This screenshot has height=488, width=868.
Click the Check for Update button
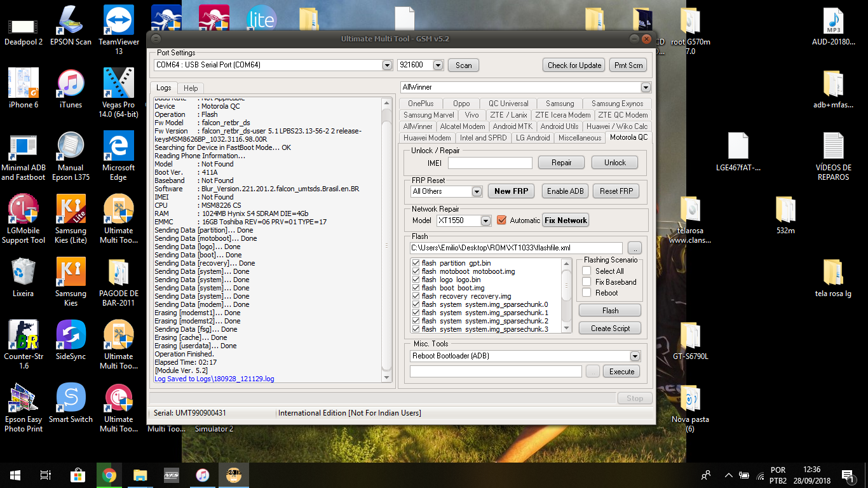coord(574,65)
